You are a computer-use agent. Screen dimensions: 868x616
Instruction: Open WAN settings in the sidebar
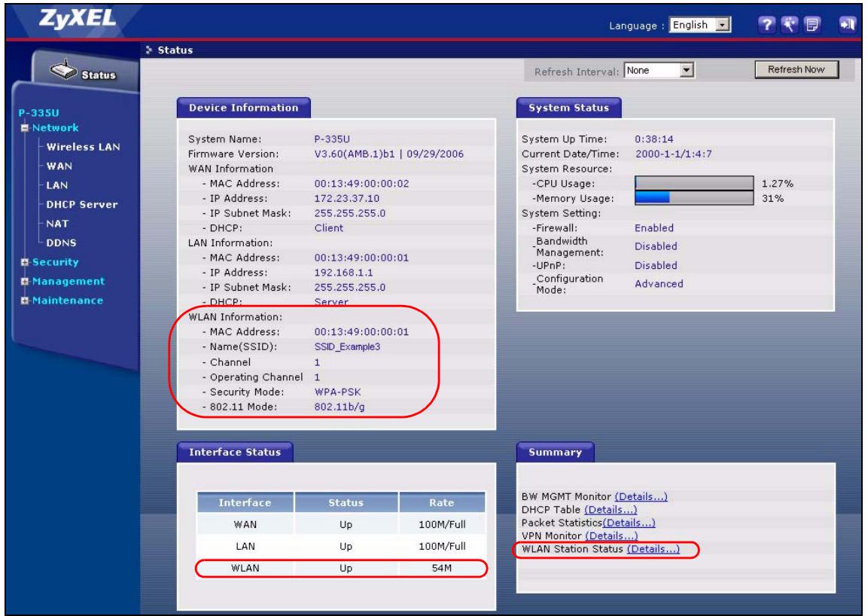click(x=59, y=166)
